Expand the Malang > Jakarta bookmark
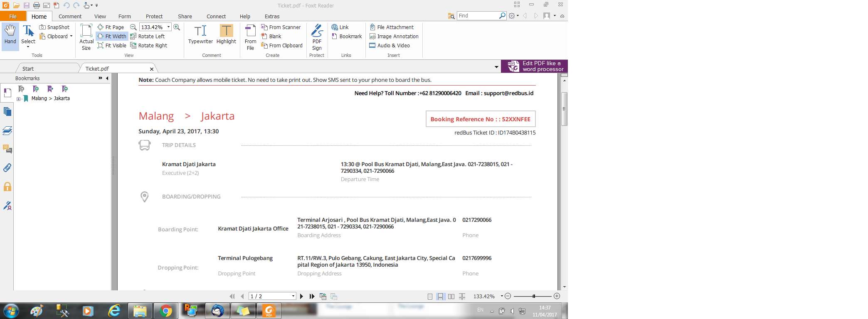 (19, 99)
